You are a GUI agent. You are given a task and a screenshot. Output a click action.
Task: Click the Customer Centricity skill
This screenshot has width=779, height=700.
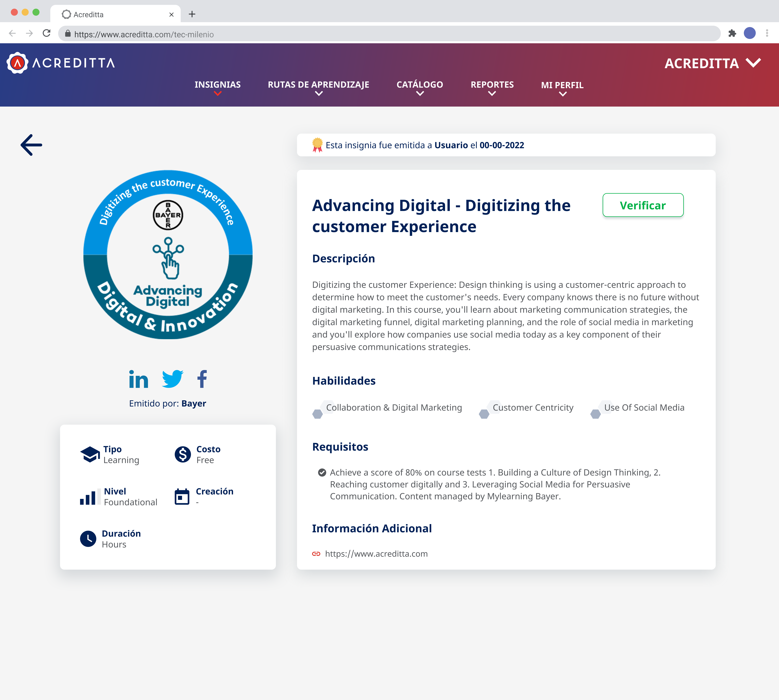pos(533,408)
